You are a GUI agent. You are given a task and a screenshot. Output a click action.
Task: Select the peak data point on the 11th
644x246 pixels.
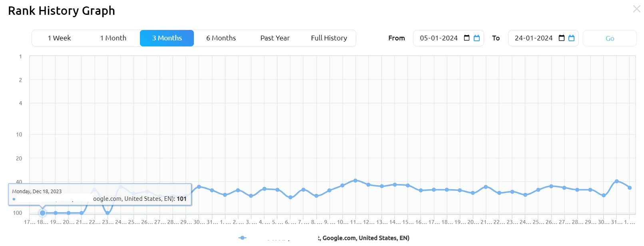click(x=355, y=181)
